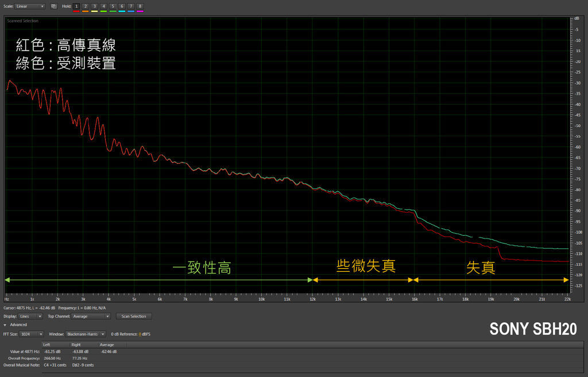
Task: Open the Window dropdown showing Blackmann-Harris
Action: (86, 334)
